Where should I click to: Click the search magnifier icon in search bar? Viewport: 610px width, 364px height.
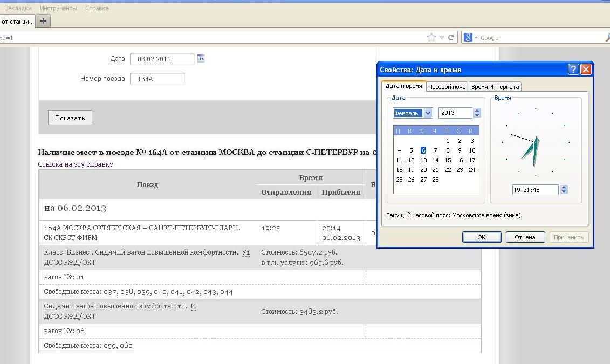tap(607, 38)
